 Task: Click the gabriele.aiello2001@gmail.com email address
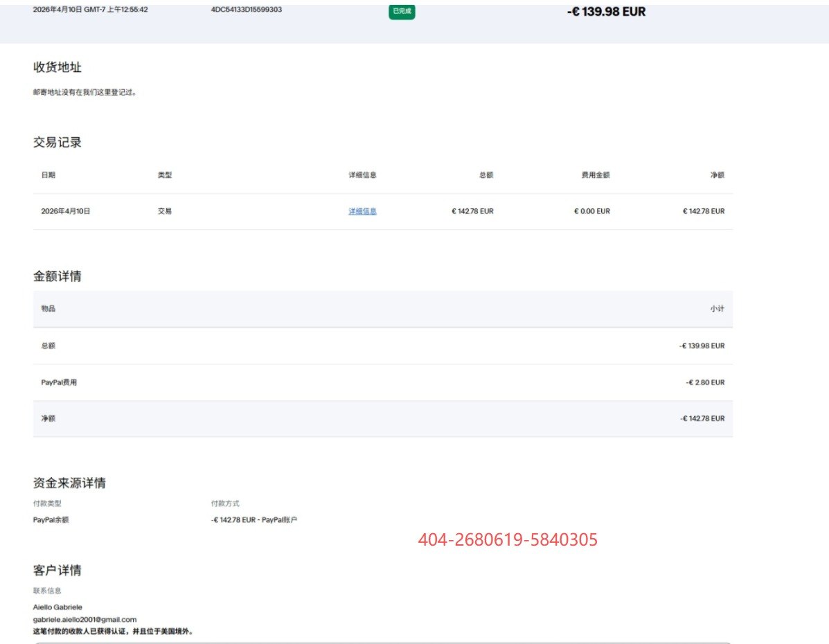pos(84,619)
